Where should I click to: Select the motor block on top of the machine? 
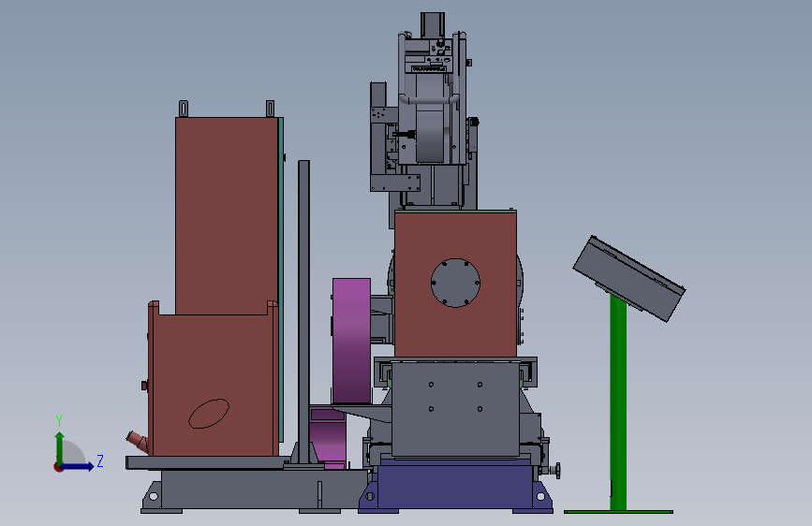[x=433, y=24]
